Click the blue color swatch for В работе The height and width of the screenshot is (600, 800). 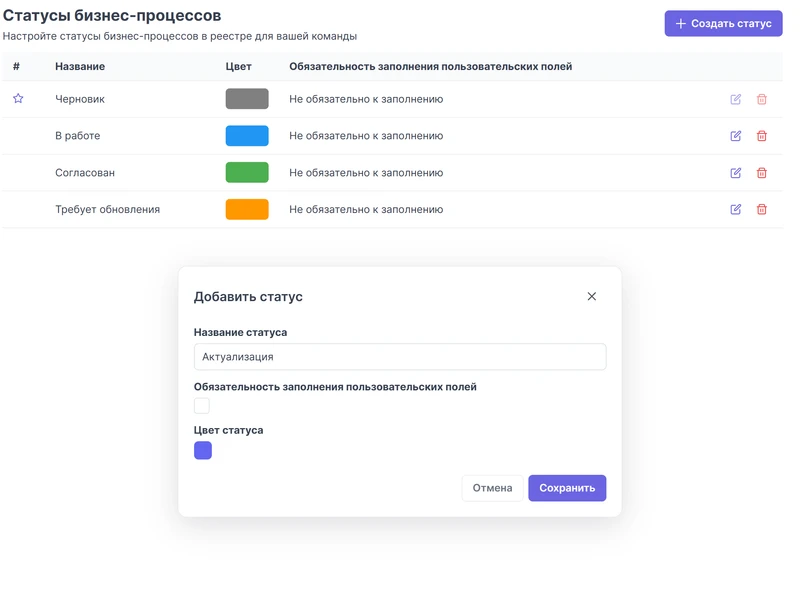pyautogui.click(x=247, y=136)
